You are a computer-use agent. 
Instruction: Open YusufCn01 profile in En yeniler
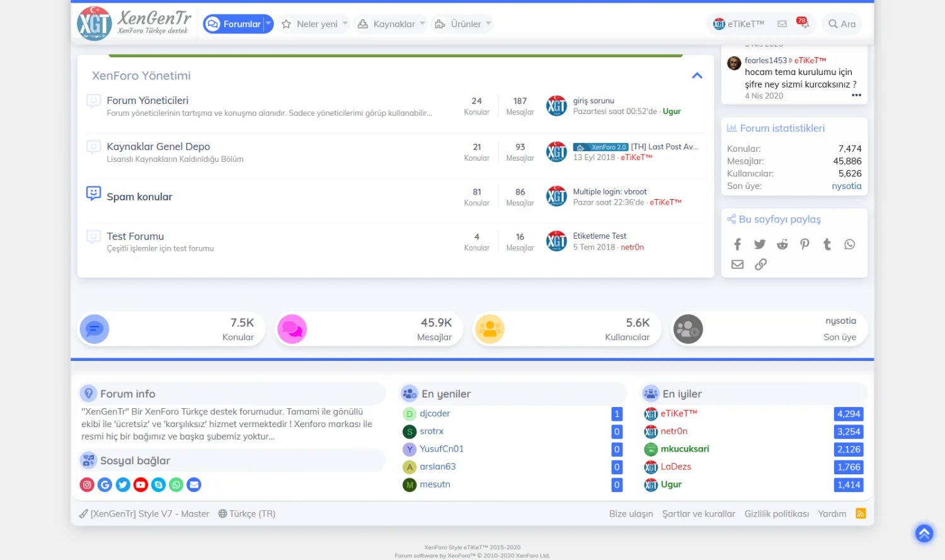click(x=442, y=449)
